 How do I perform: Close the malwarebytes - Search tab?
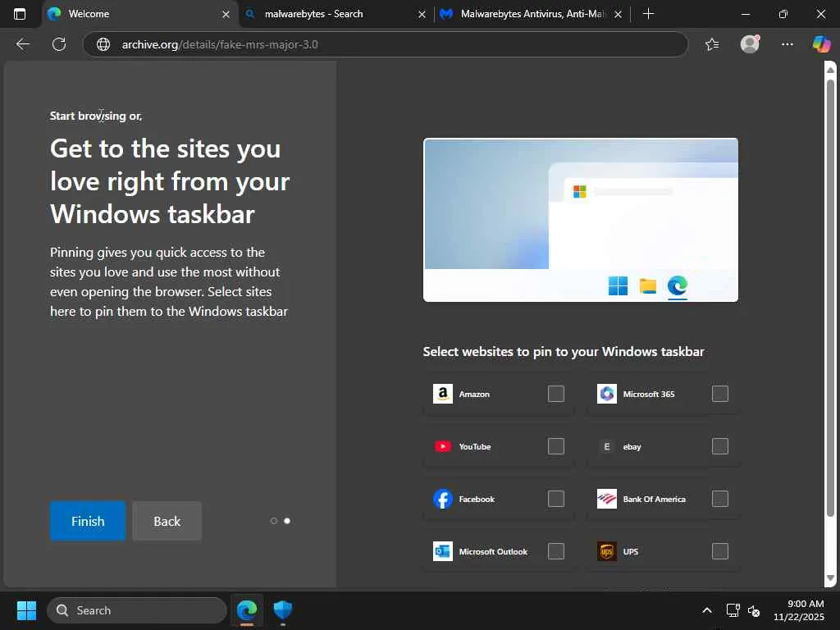click(x=422, y=15)
